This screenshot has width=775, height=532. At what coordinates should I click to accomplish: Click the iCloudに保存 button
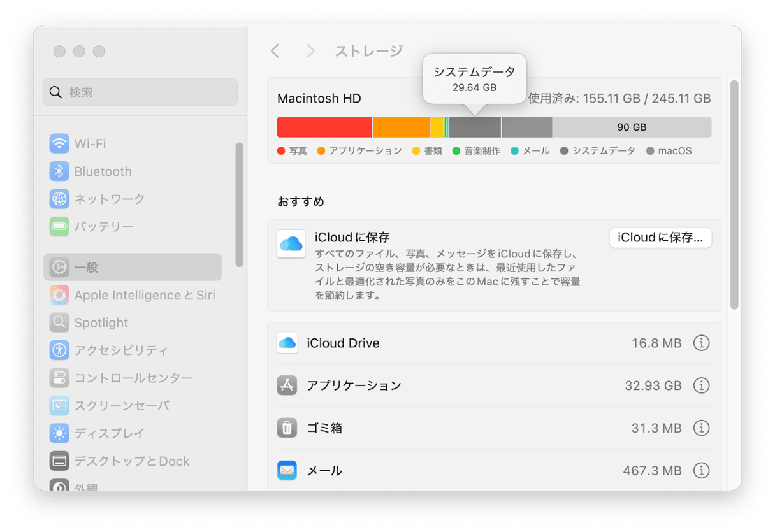660,238
